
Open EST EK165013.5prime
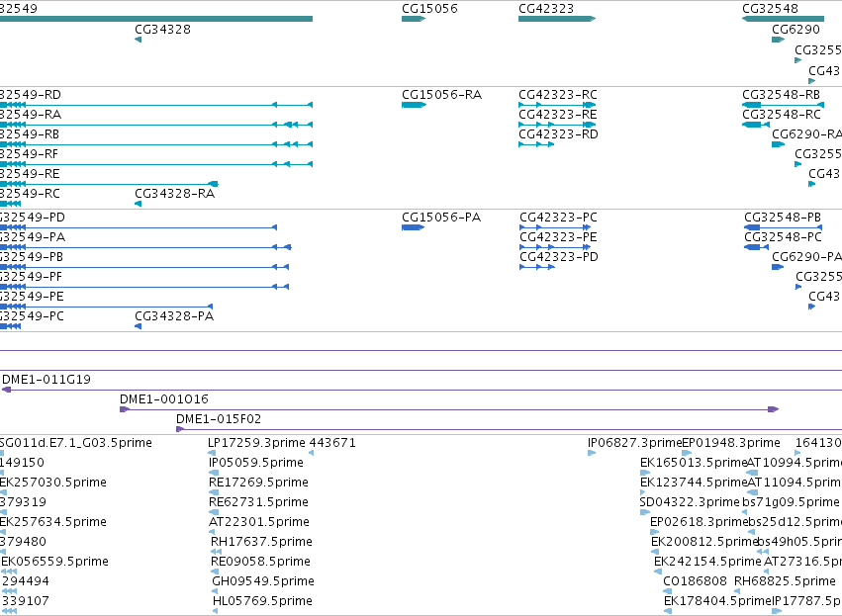(694, 463)
